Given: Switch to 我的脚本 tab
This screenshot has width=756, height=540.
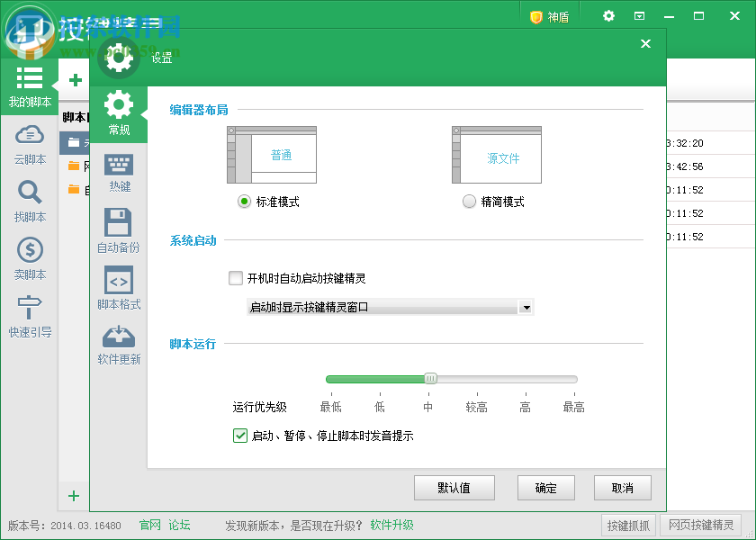Looking at the screenshot, I should point(29,87).
